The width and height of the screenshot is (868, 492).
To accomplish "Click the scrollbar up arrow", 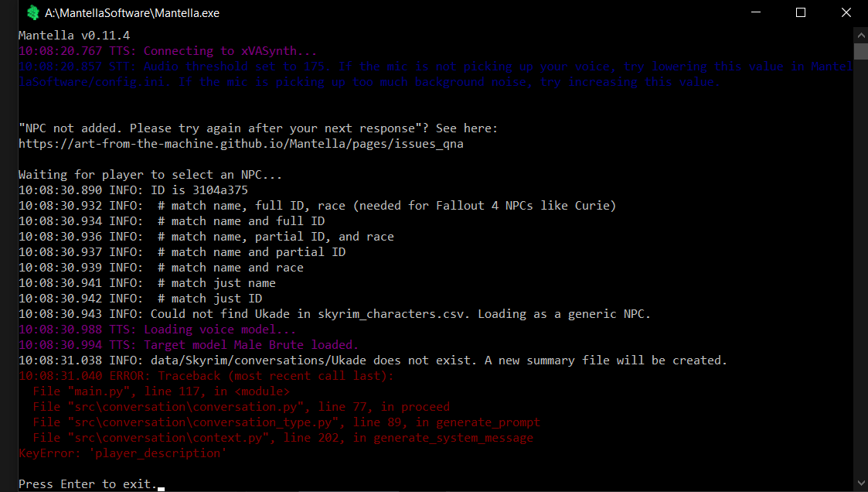I will 860,33.
